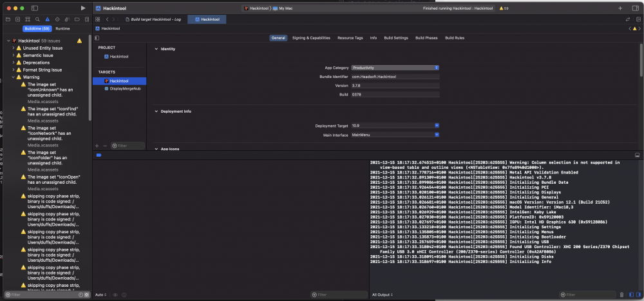Expand Deprecations group

pyautogui.click(x=13, y=63)
